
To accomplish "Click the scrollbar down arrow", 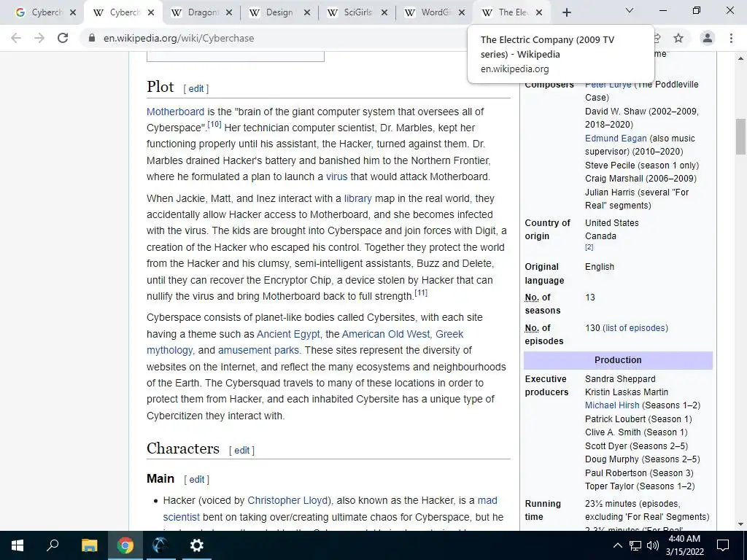I will tap(740, 525).
